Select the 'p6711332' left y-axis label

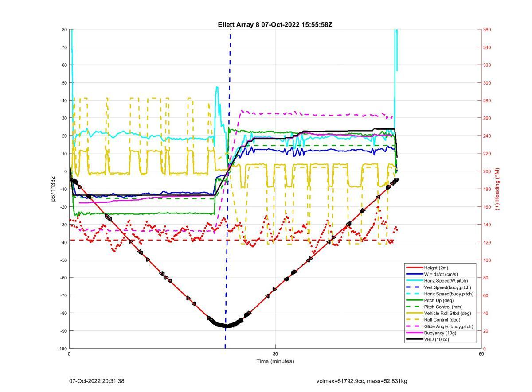[53, 189]
